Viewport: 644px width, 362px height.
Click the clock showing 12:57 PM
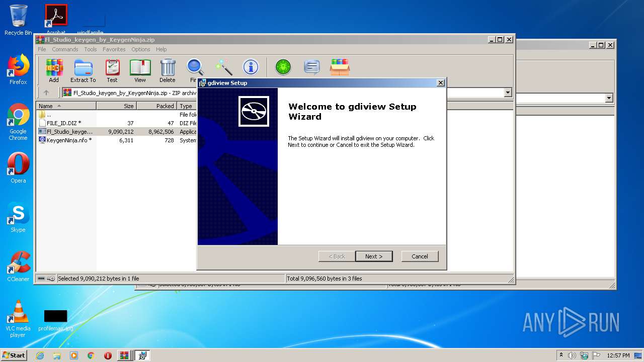pyautogui.click(x=618, y=355)
